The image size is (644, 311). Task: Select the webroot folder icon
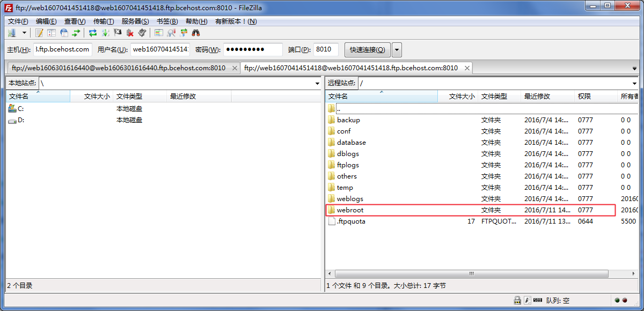(x=331, y=210)
